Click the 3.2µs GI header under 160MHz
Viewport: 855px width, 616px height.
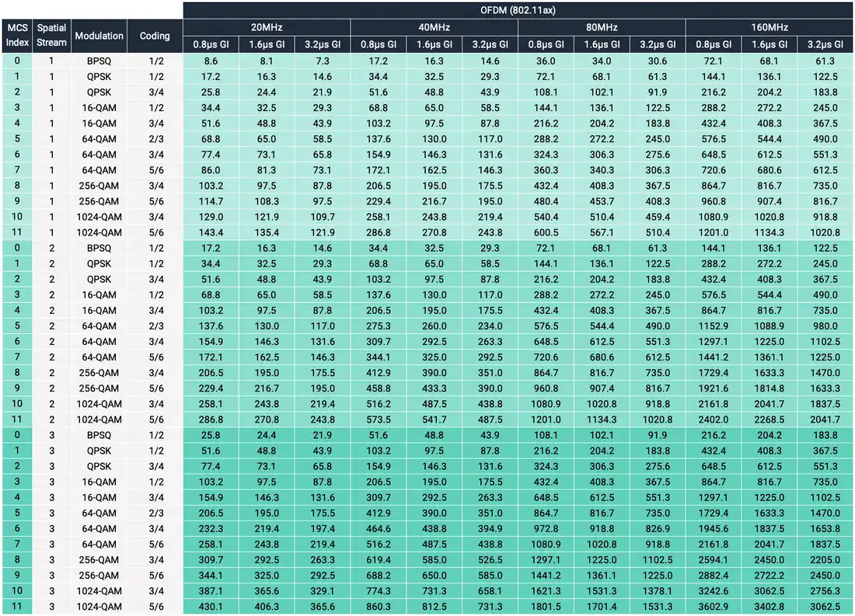click(x=825, y=45)
